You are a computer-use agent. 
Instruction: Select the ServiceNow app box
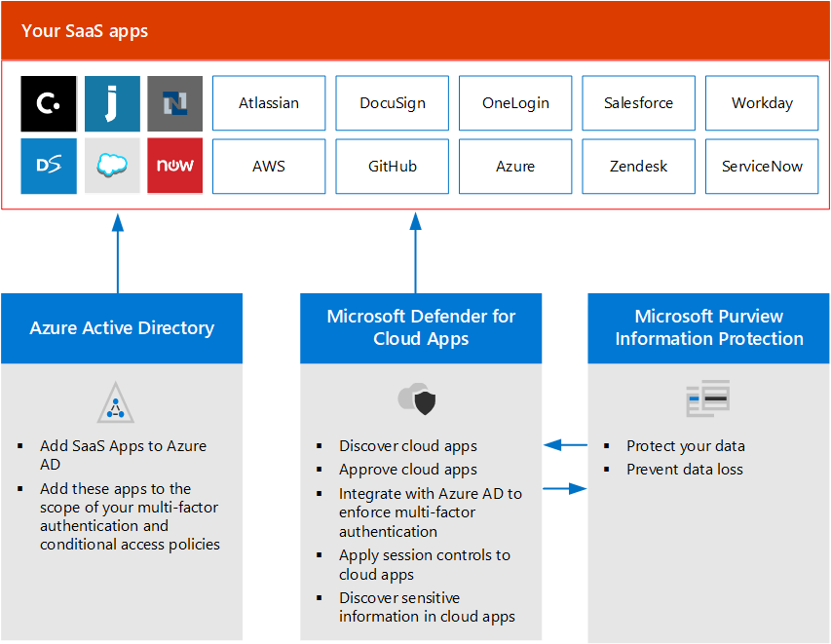pyautogui.click(x=762, y=167)
